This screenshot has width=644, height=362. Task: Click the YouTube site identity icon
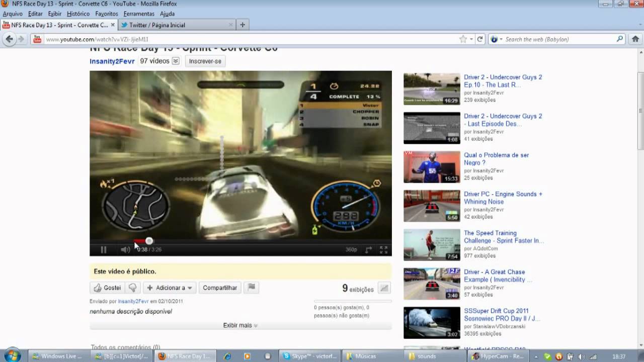coord(37,39)
